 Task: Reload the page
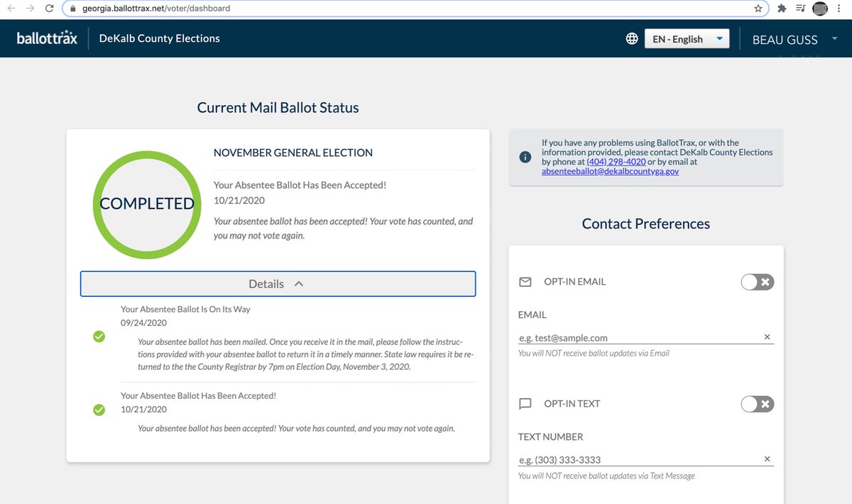click(49, 9)
